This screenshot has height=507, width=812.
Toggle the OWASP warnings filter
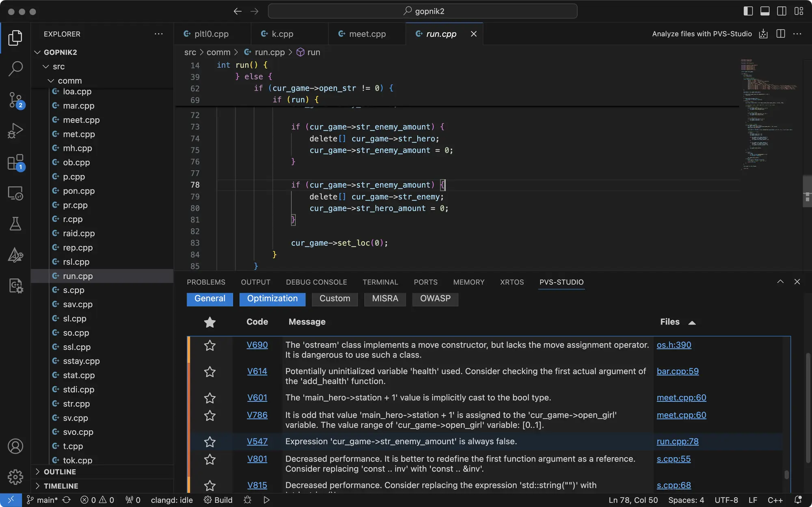click(435, 299)
